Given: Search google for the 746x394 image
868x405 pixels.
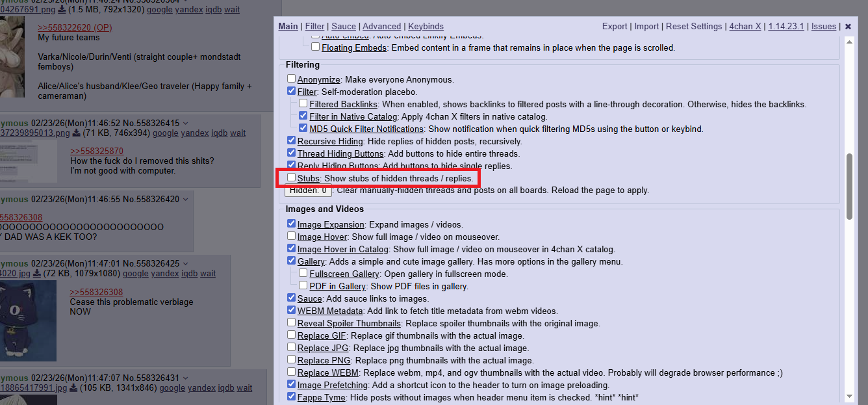Looking at the screenshot, I should (165, 133).
